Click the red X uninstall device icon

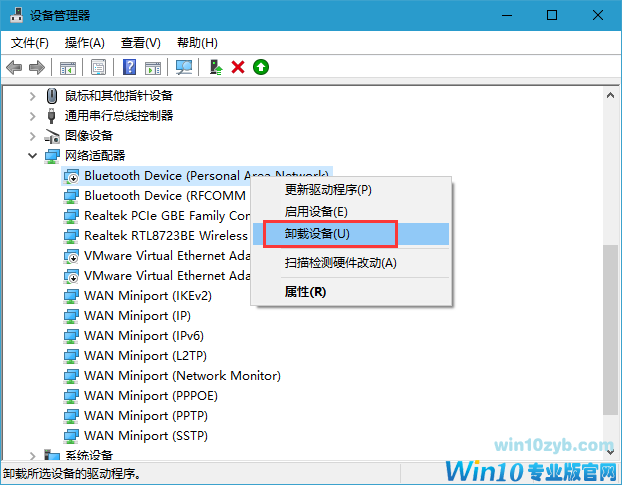238,67
